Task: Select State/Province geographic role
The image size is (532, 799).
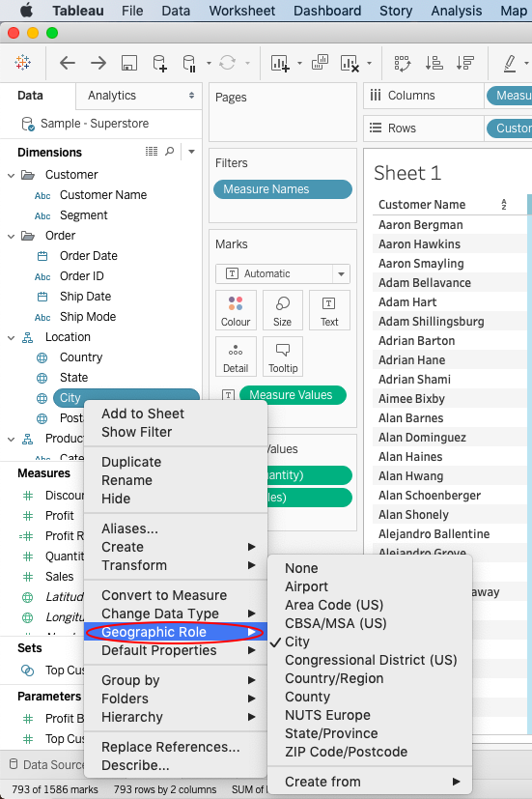Action: point(331,733)
